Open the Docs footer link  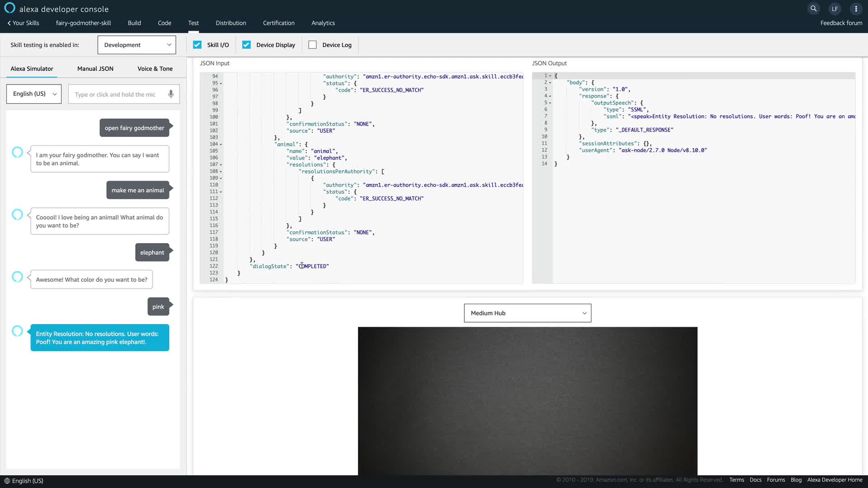755,480
